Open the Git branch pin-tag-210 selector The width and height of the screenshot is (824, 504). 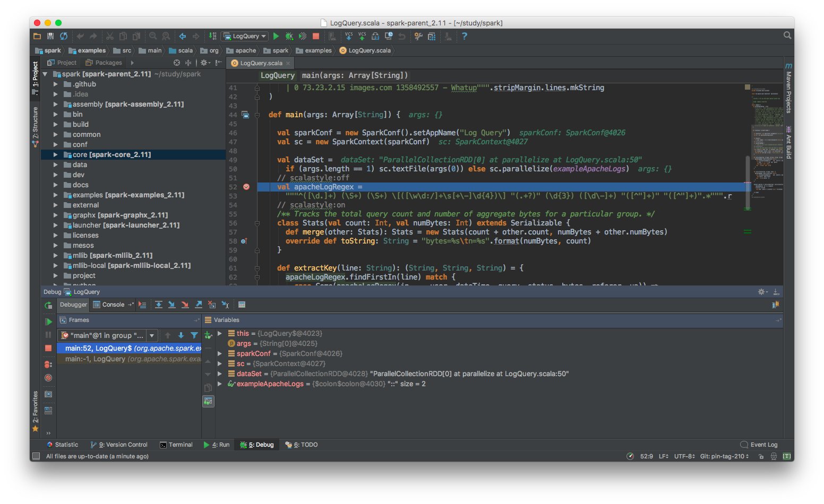(x=724, y=456)
